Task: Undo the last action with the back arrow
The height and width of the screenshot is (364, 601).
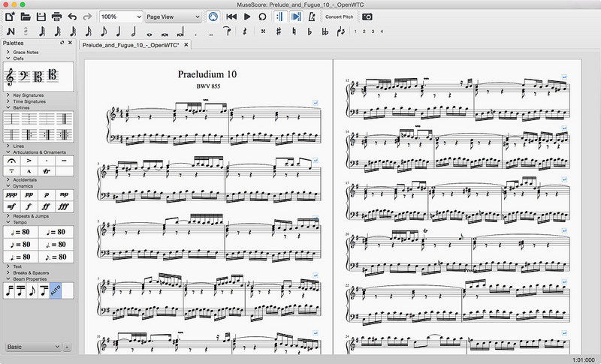Action: pos(72,17)
